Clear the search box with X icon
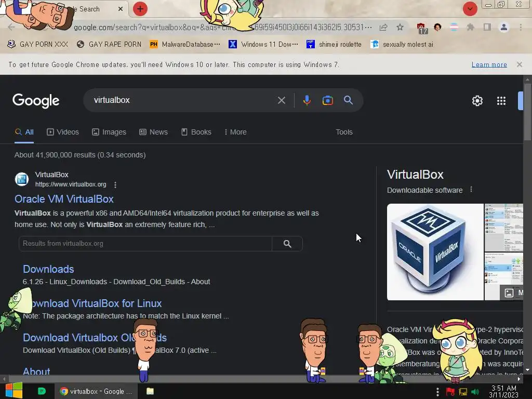The image size is (532, 399). pos(281,100)
